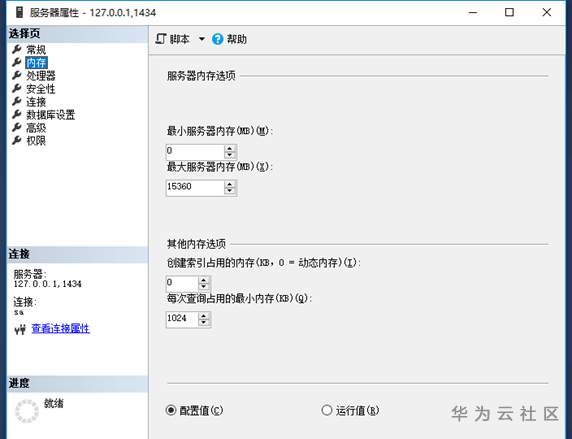Screen dimensions: 572x439
Task: Open the 查看连接属性 link
Action: coord(61,329)
